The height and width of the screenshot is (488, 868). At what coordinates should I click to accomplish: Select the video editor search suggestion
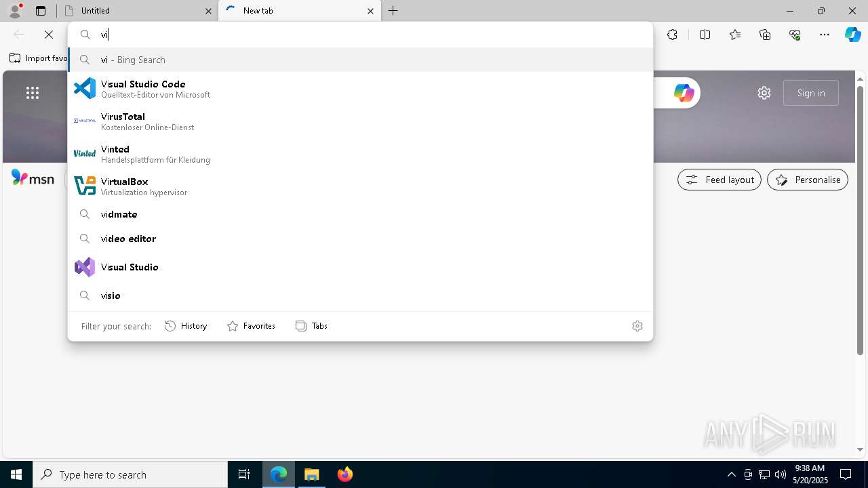[x=360, y=239]
